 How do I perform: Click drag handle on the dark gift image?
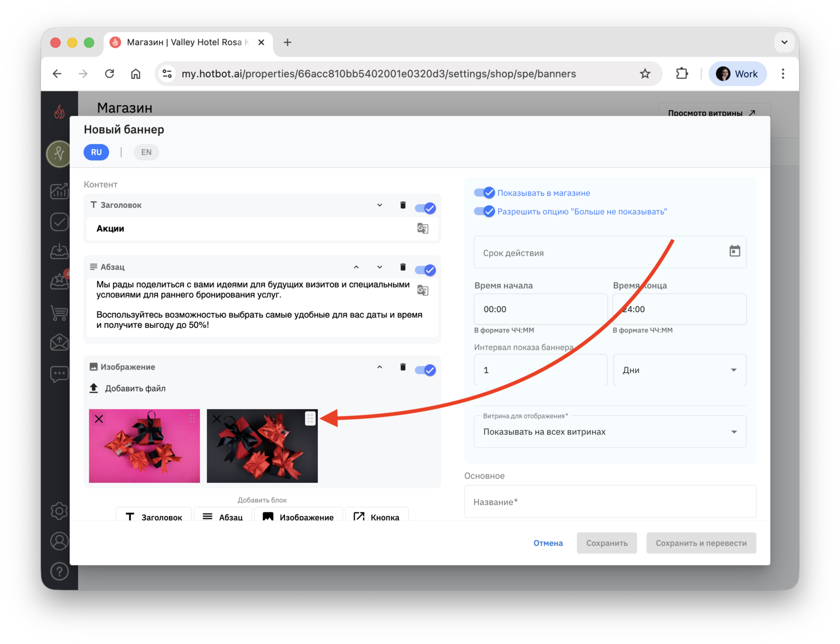[x=310, y=418]
